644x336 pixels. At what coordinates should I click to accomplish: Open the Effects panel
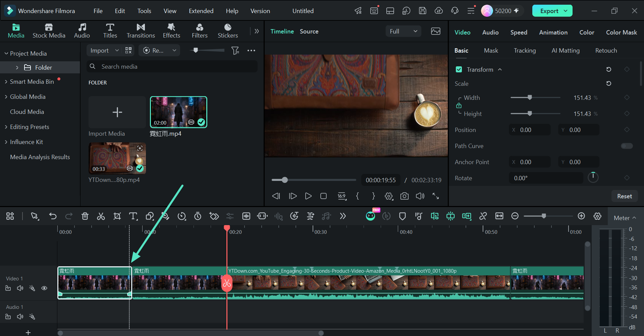171,31
